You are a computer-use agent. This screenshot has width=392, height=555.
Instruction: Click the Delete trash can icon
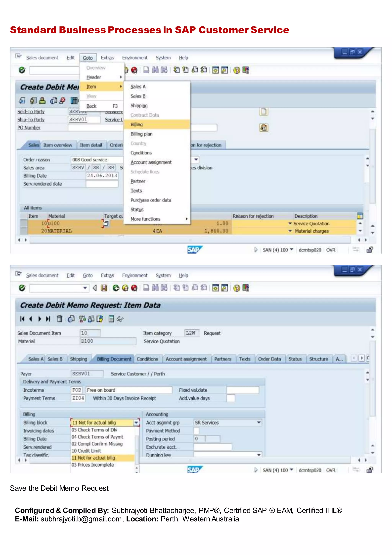59,319
